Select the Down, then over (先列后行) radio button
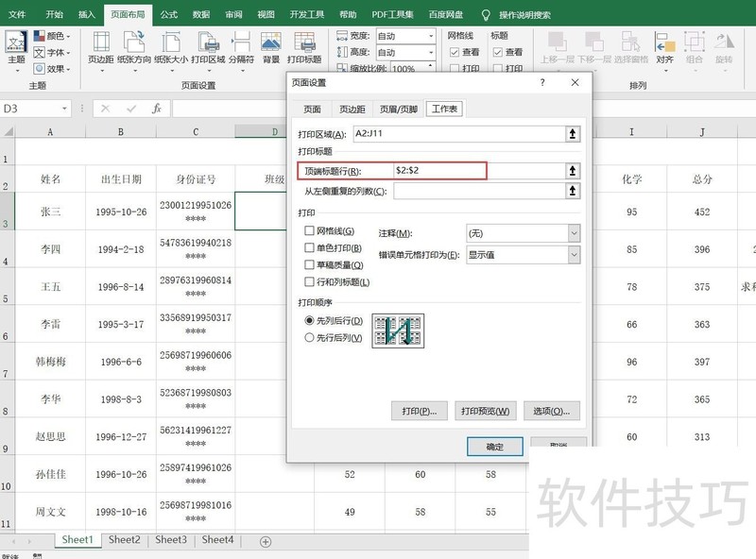 (309, 320)
